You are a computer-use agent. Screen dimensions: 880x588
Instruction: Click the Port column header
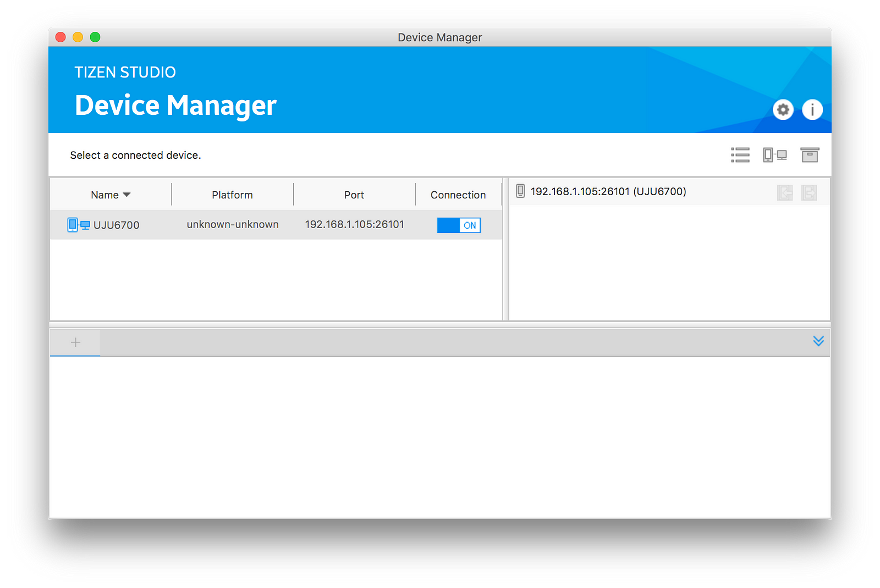(354, 195)
